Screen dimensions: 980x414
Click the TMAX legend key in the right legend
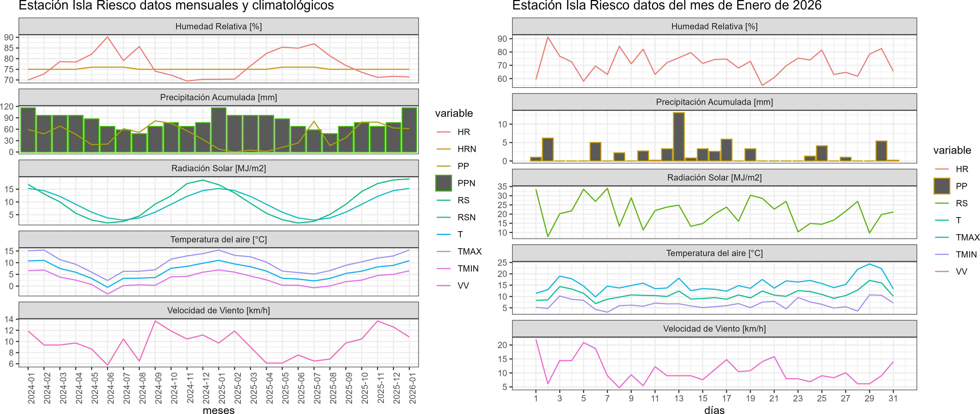coord(942,238)
